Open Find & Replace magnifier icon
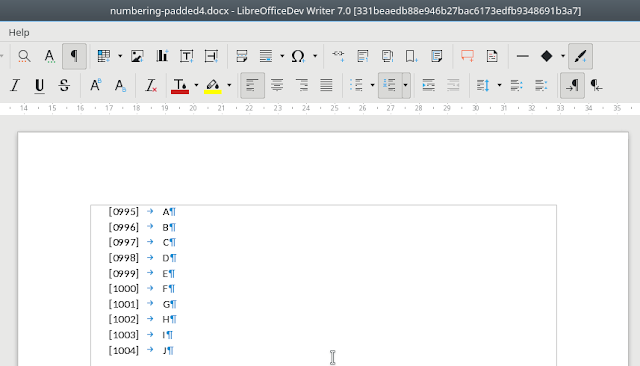The height and width of the screenshot is (366, 640). tap(24, 56)
